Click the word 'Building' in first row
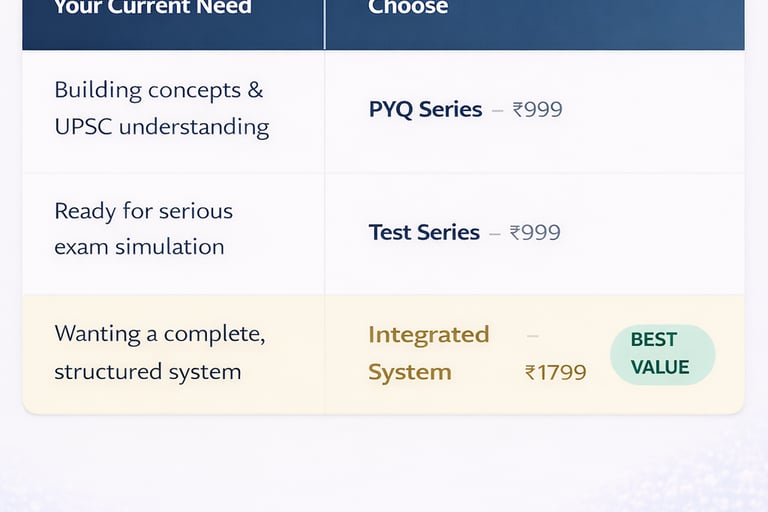The height and width of the screenshot is (512, 768). tap(97, 90)
